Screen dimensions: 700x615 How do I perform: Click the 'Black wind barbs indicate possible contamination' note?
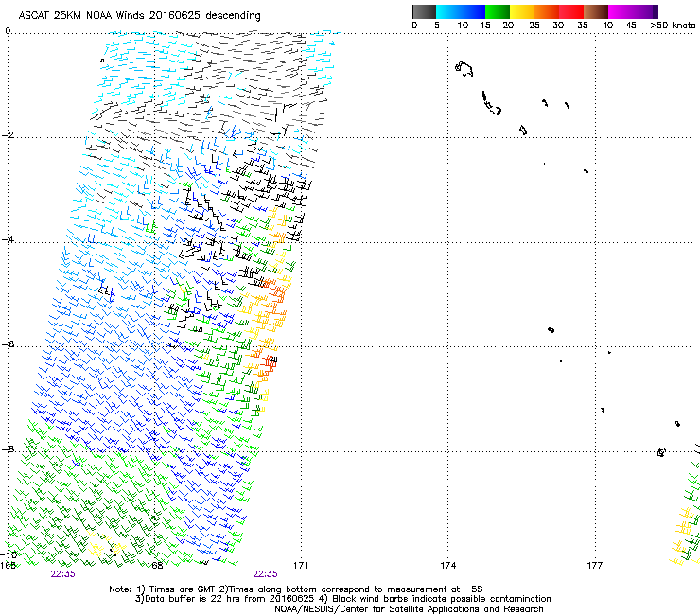(x=435, y=599)
